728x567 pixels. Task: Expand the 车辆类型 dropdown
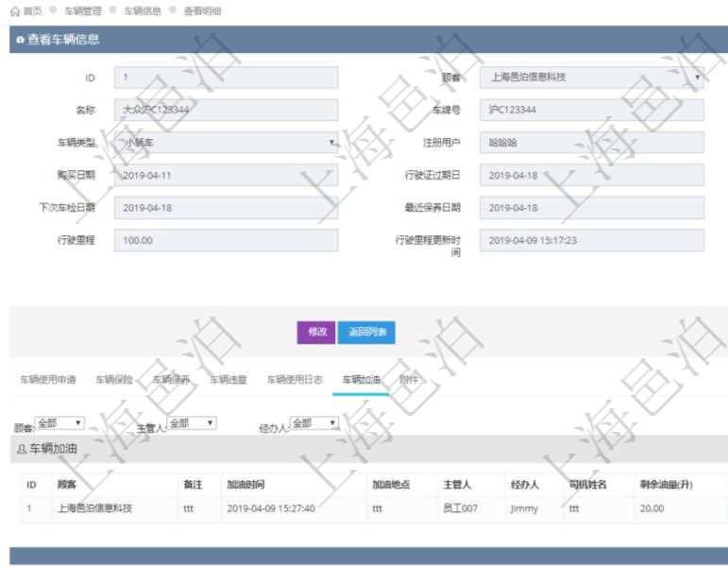pos(226,143)
